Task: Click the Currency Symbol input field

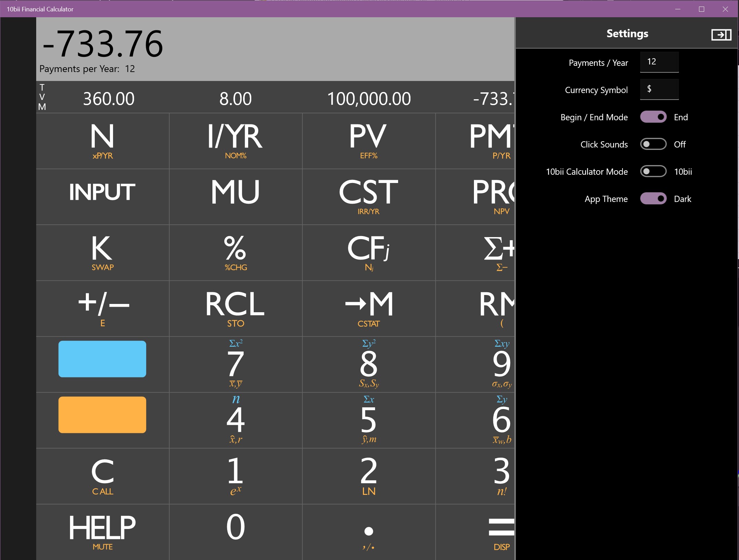Action: coord(659,90)
